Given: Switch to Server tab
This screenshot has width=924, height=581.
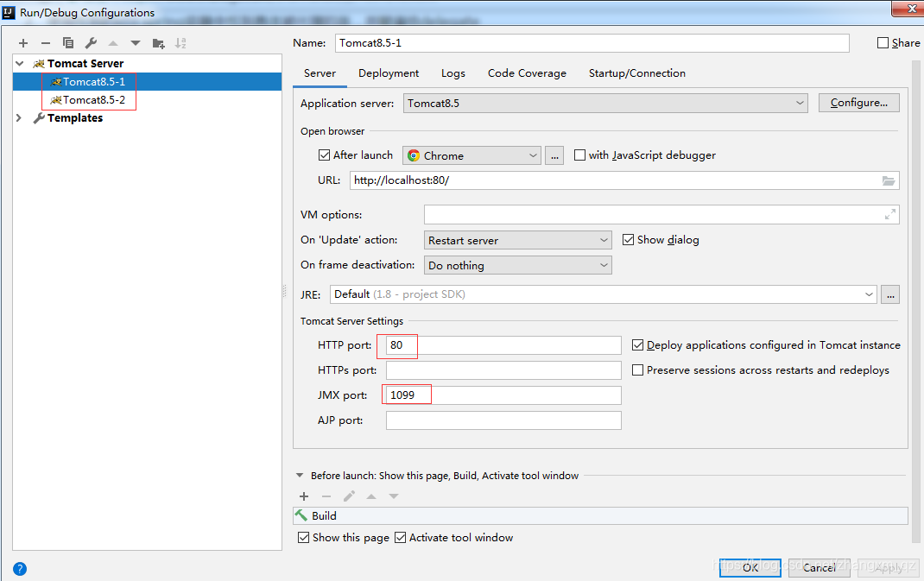Looking at the screenshot, I should pos(320,73).
